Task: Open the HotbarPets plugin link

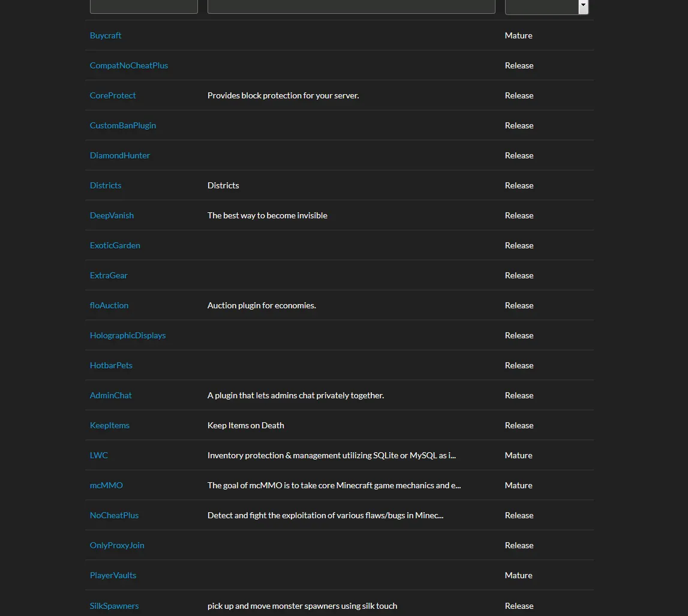Action: coord(111,365)
